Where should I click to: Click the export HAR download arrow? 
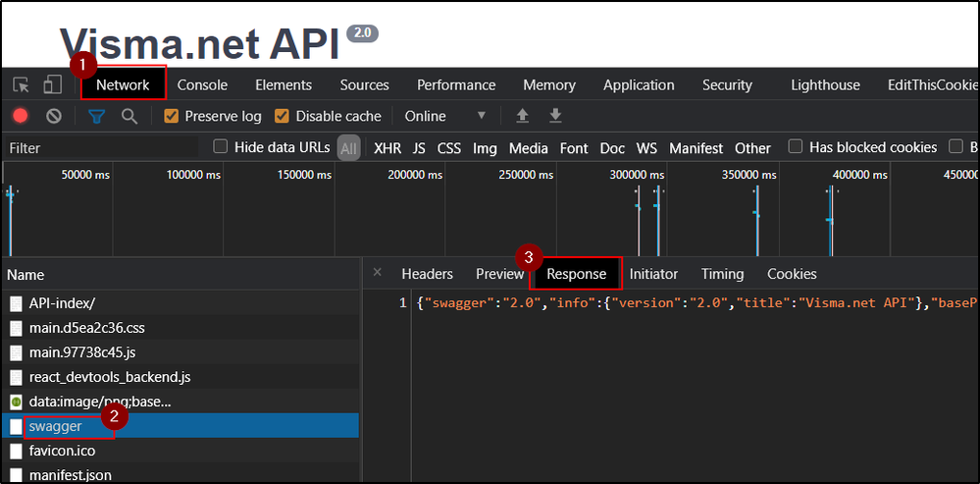coord(555,116)
